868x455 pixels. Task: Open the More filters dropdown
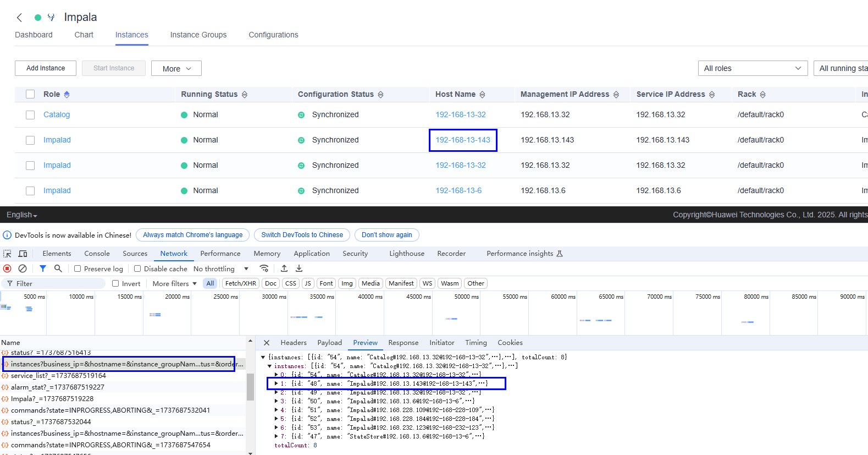click(174, 283)
